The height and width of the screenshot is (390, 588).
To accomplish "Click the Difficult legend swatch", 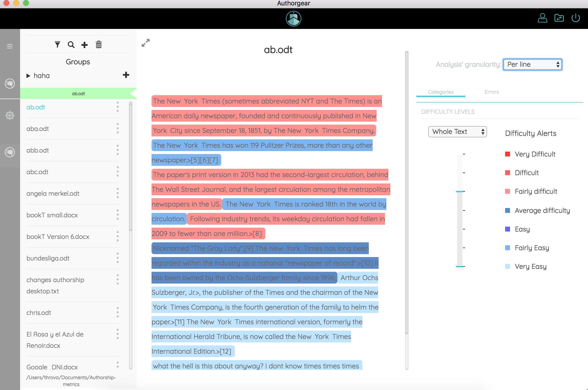I will tap(507, 173).
